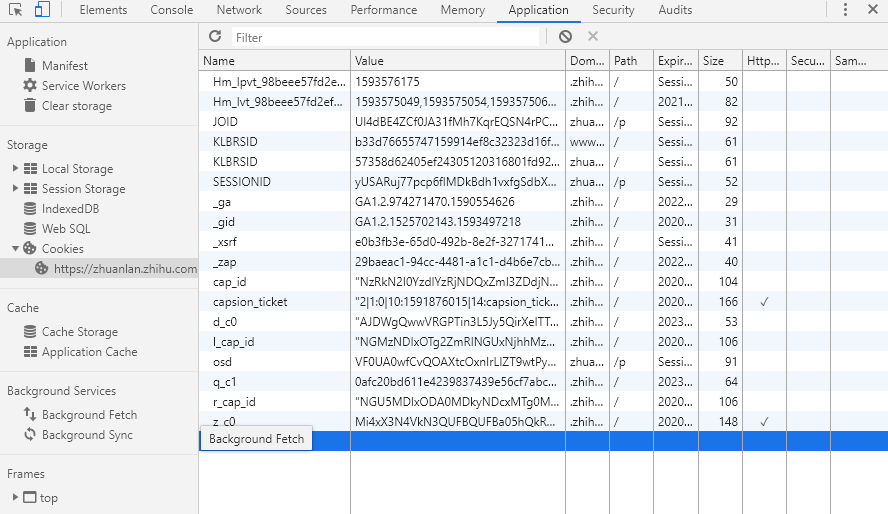Open Manifest in the Application section
Viewport: 888px width, 514px height.
tap(65, 66)
